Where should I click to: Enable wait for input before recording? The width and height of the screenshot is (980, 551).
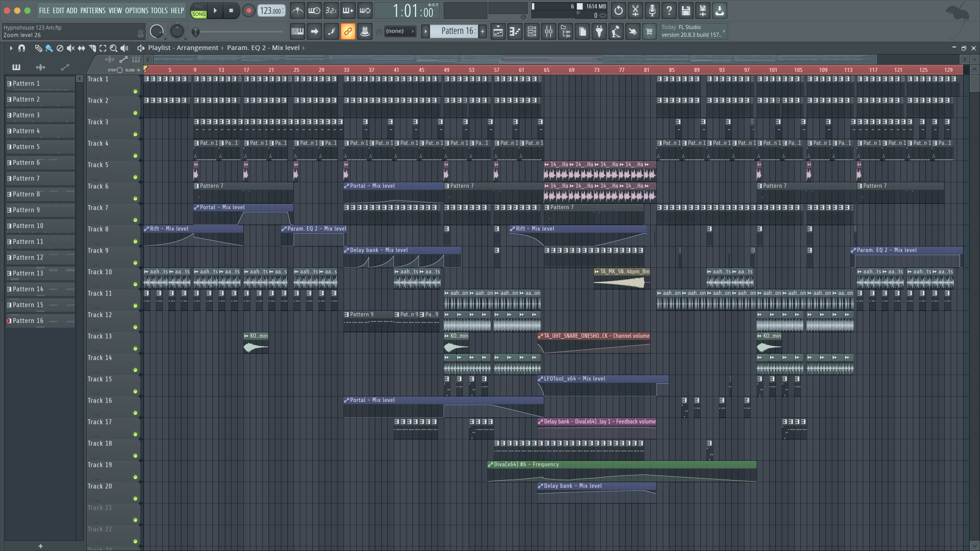click(314, 10)
